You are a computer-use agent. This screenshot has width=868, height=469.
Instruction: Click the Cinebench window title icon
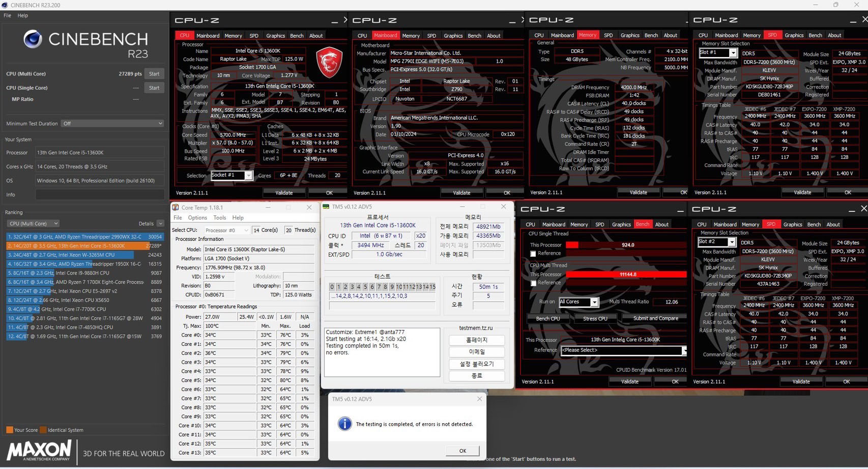(5, 5)
